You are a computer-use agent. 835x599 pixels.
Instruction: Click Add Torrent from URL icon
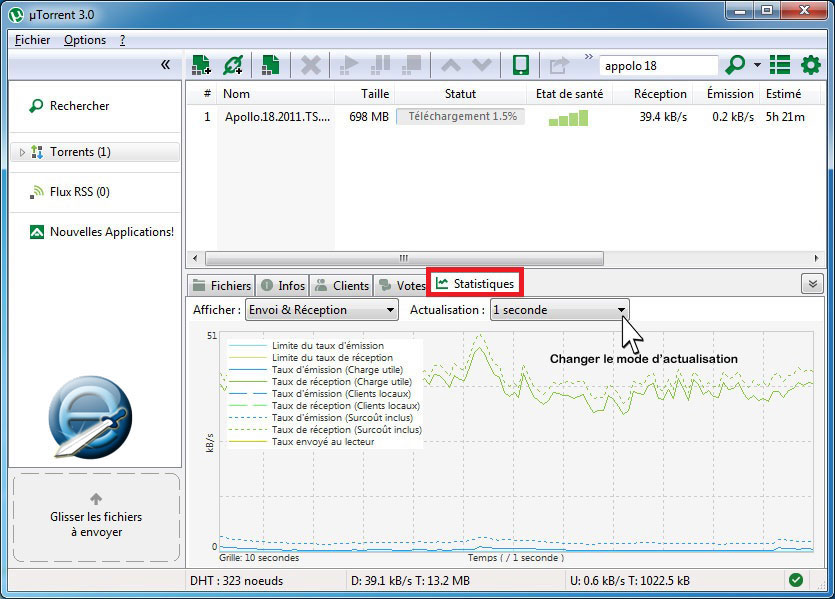(x=233, y=65)
